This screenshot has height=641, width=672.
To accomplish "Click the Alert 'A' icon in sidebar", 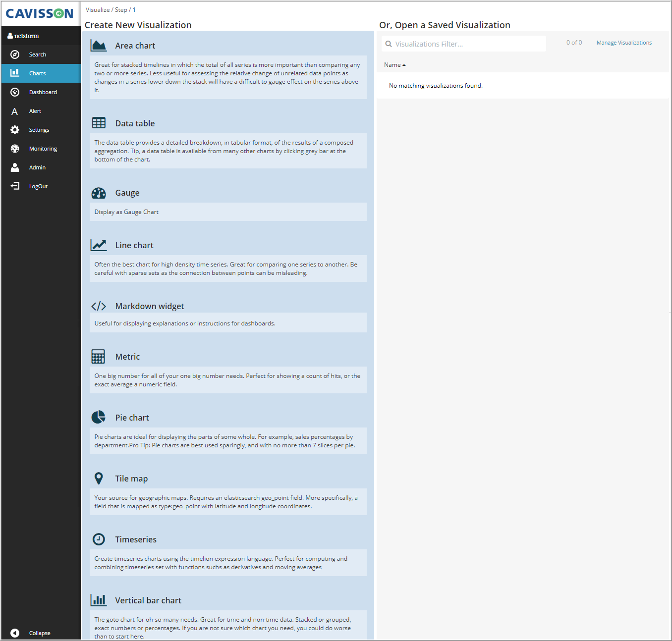I will pos(15,111).
